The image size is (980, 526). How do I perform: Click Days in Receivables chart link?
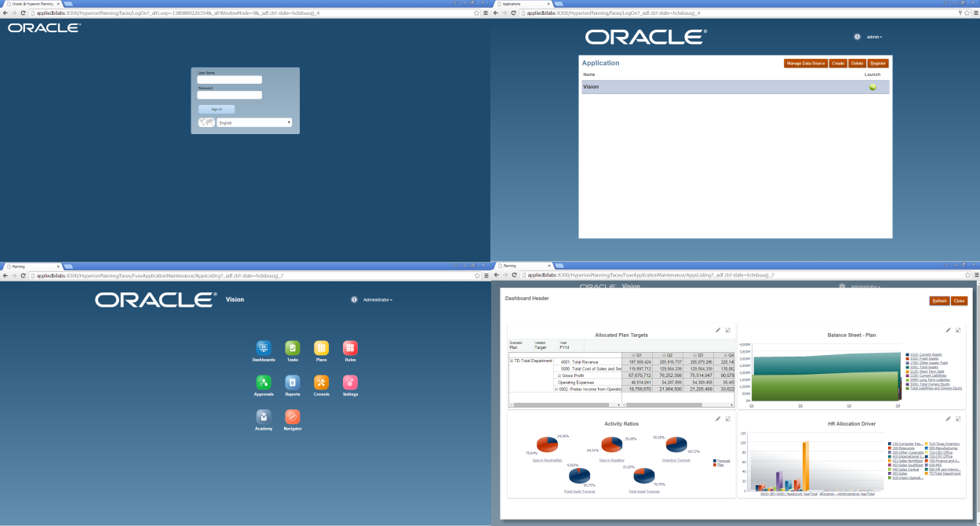pyautogui.click(x=546, y=460)
